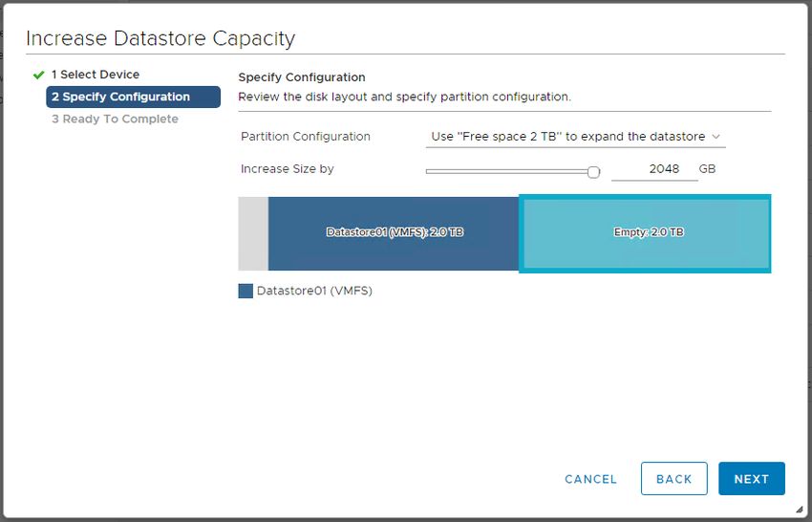Click the Increase Size slider handle

pyautogui.click(x=593, y=171)
